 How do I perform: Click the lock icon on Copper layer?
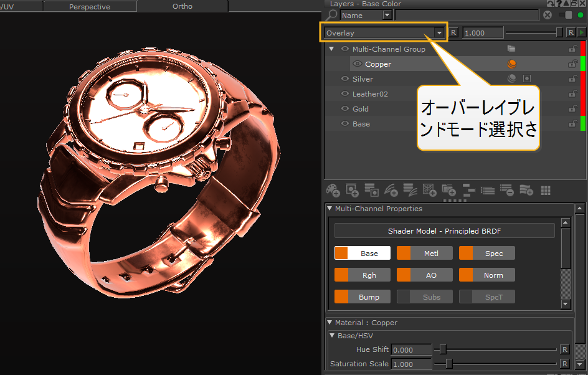pyautogui.click(x=572, y=64)
